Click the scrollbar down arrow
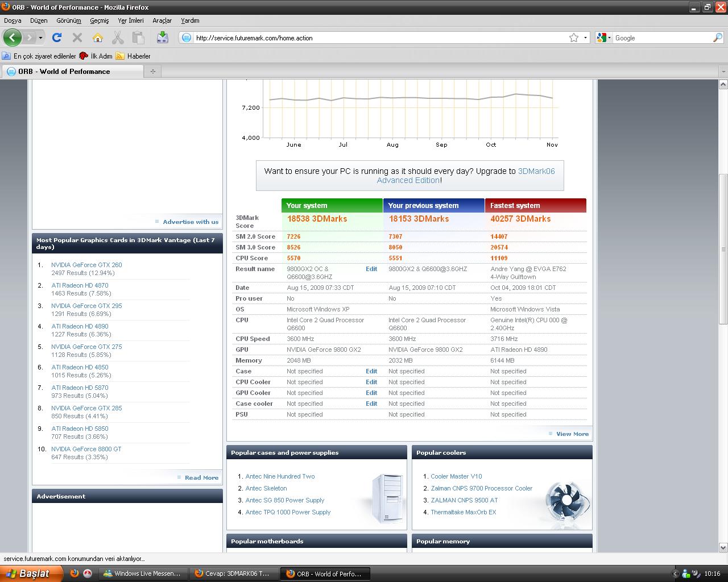Screen dimensions: 728x582 pyautogui.click(x=723, y=548)
